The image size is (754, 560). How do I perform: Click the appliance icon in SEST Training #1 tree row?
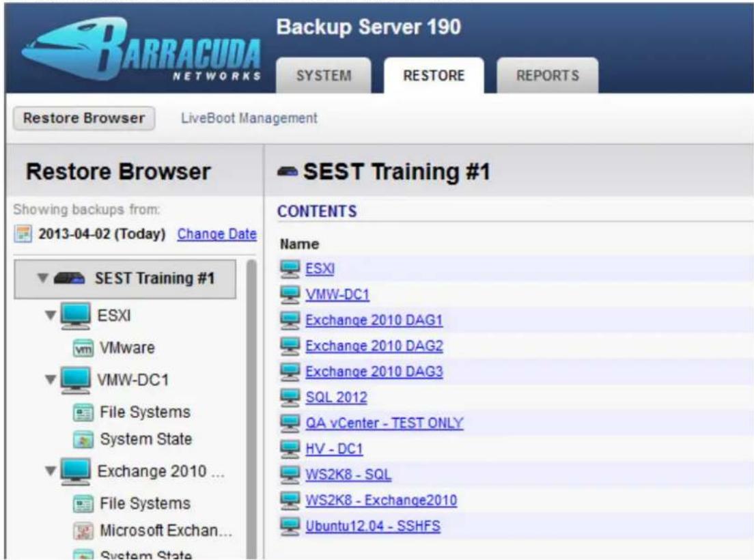point(69,279)
